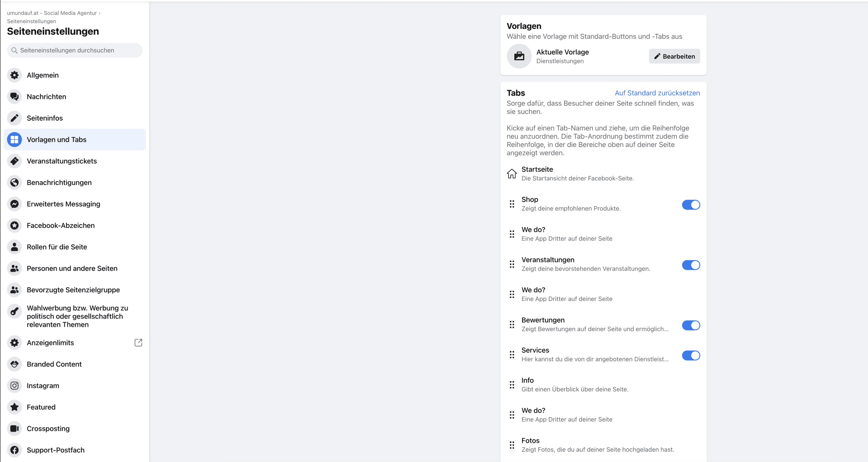Turn off the Veranstaltungen tab toggle
Screen dimensions: 868x462
click(691, 265)
